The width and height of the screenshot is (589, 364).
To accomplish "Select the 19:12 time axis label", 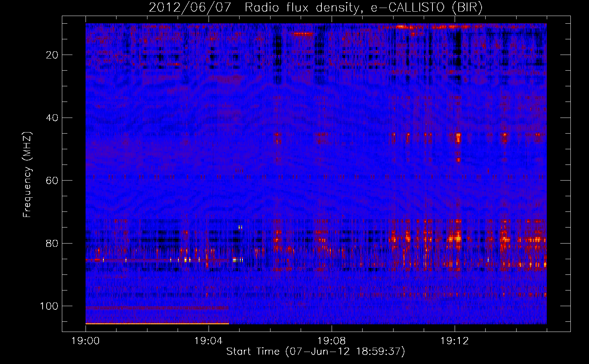I will 455,341.
